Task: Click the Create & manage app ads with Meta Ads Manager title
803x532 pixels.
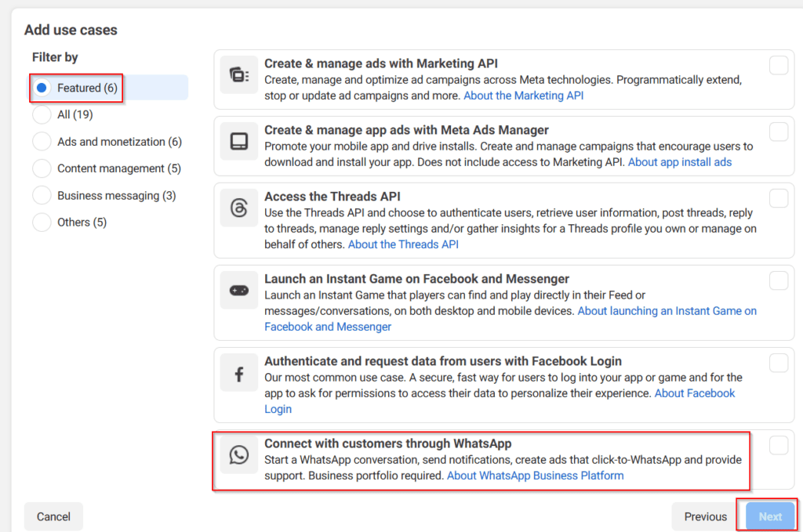Action: (406, 130)
